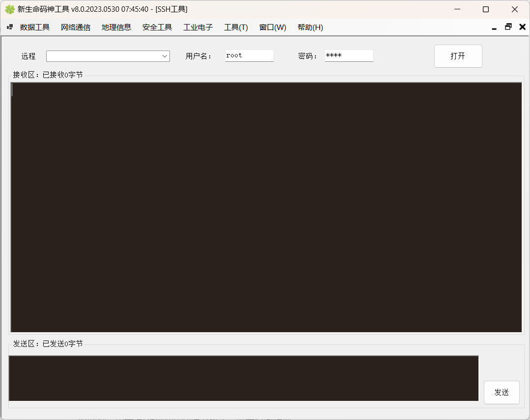
Task: Expand the 远程 host dropdown arrow
Action: coord(165,56)
